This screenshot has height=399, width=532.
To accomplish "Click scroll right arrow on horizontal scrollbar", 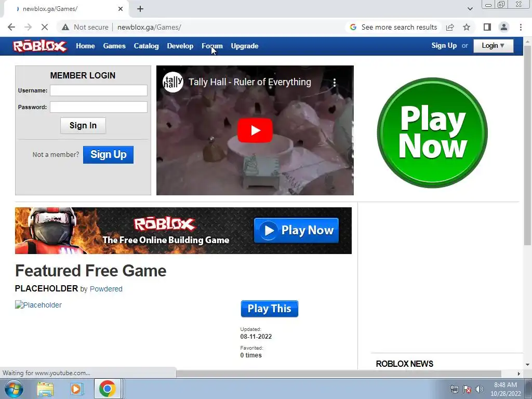I will (519, 374).
